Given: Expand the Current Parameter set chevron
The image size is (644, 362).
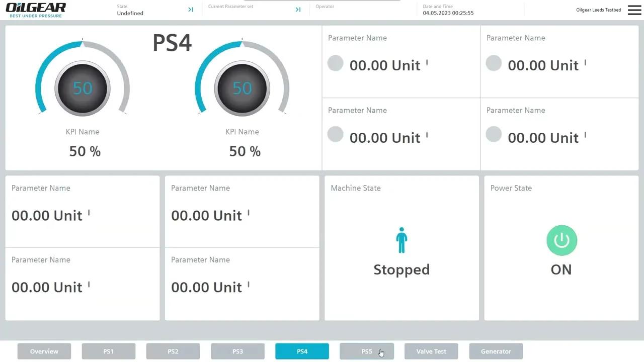Looking at the screenshot, I should tap(297, 9).
